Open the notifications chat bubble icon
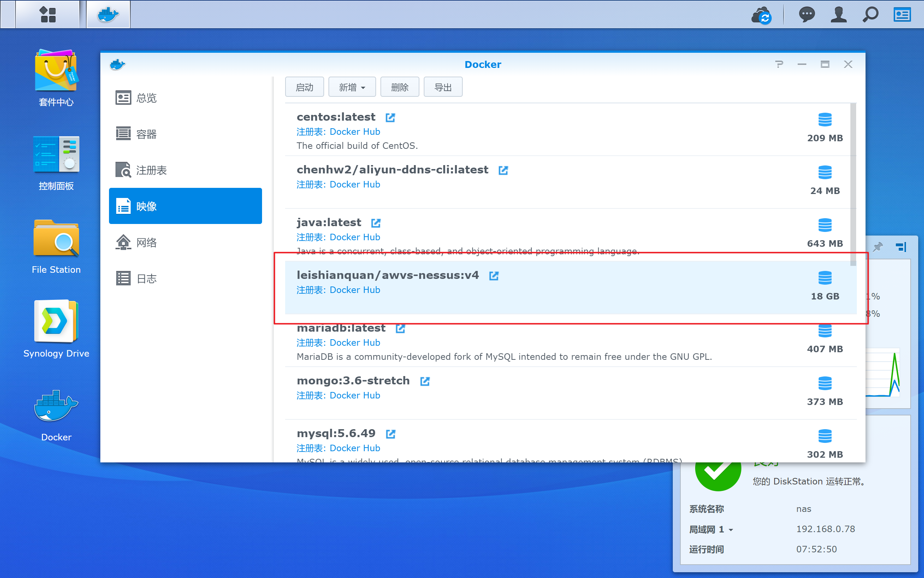Image resolution: width=924 pixels, height=578 pixels. (807, 15)
